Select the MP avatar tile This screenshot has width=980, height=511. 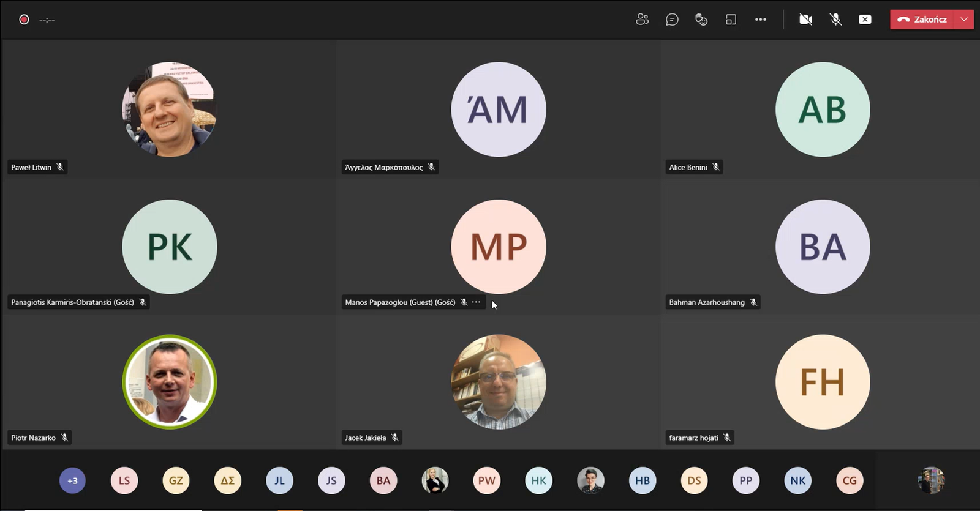[x=498, y=247]
